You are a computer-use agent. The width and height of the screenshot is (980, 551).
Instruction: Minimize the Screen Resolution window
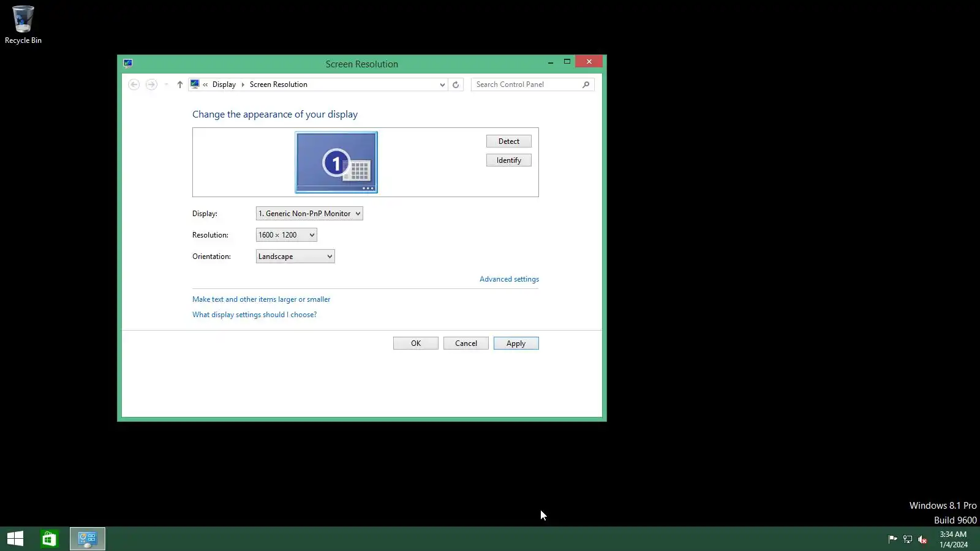pyautogui.click(x=551, y=62)
